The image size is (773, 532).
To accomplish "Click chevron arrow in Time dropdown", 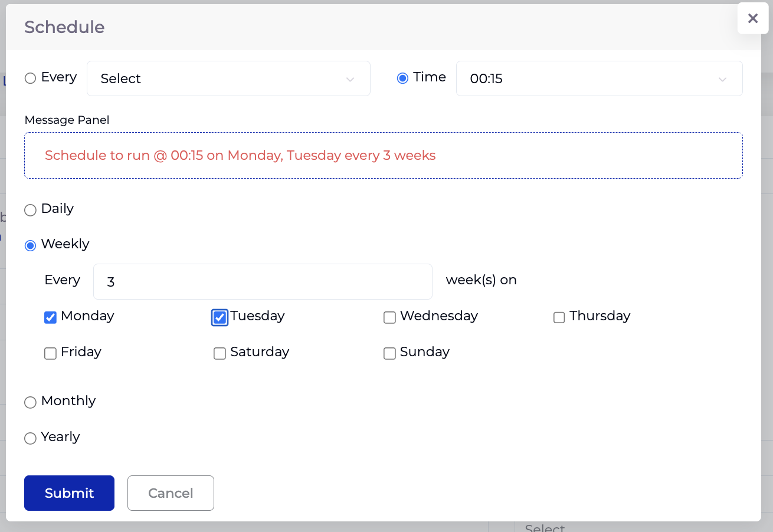I will point(722,80).
